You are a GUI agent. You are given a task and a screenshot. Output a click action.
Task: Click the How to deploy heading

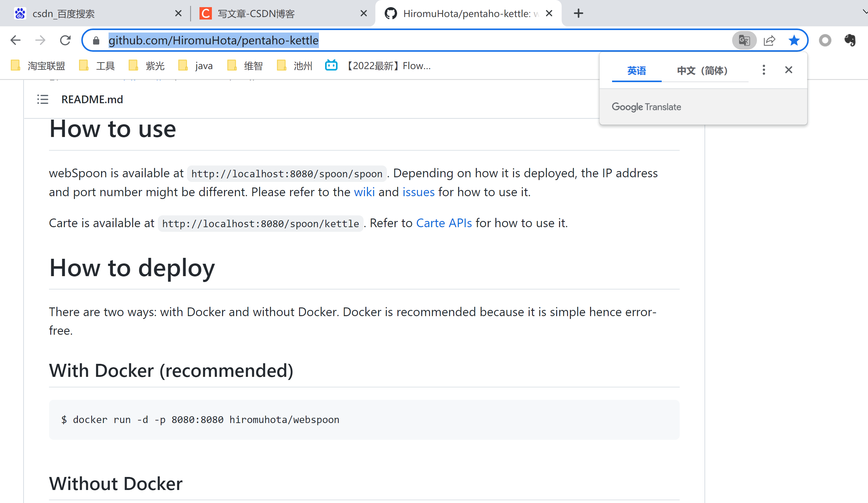pyautogui.click(x=132, y=268)
